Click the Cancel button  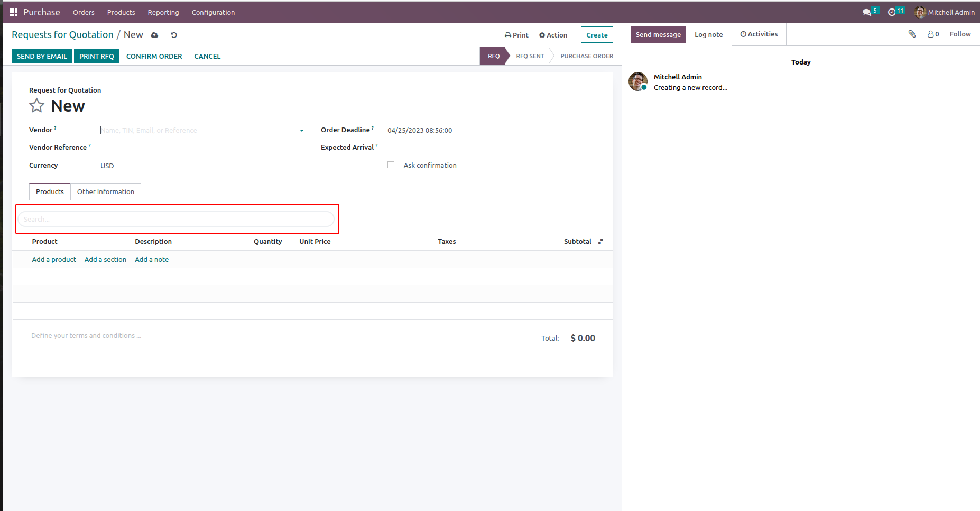(x=207, y=56)
